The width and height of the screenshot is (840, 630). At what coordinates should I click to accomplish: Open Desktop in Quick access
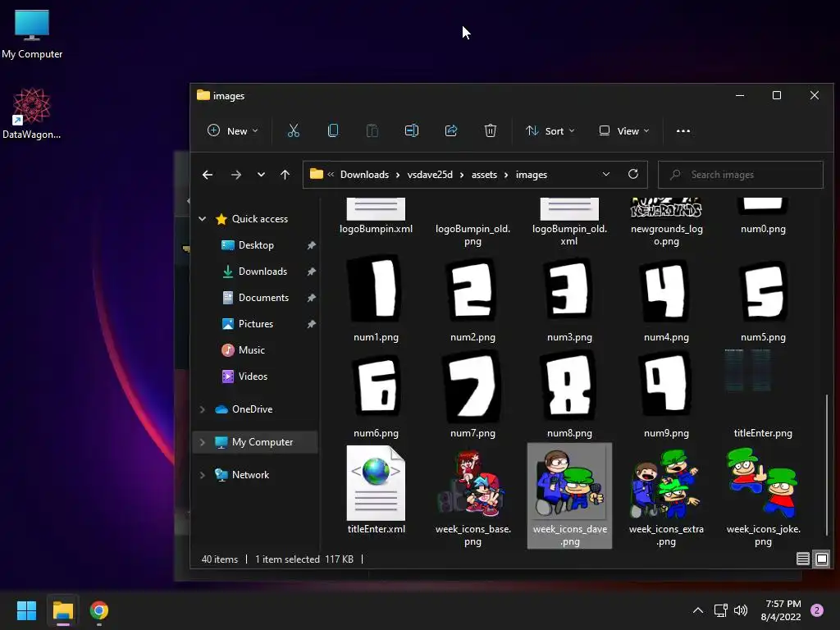tap(256, 244)
